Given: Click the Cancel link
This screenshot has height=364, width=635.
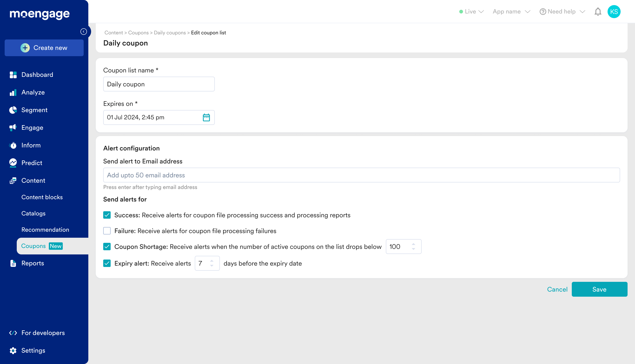Looking at the screenshot, I should coord(557,289).
